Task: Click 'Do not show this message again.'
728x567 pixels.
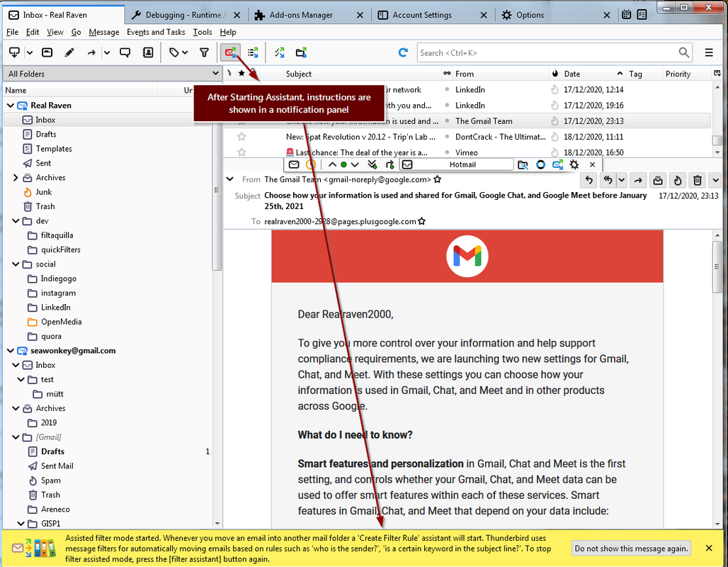Action: pos(632,549)
